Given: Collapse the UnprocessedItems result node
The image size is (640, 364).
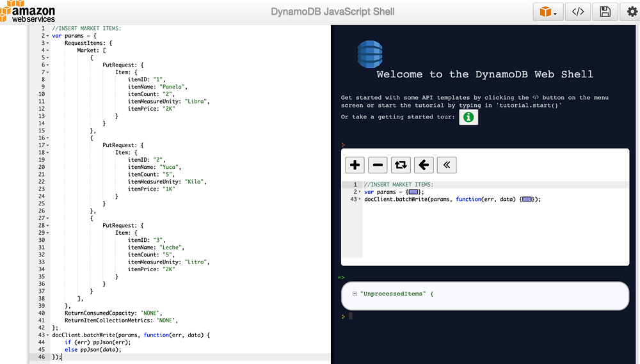Looking at the screenshot, I should pyautogui.click(x=355, y=294).
